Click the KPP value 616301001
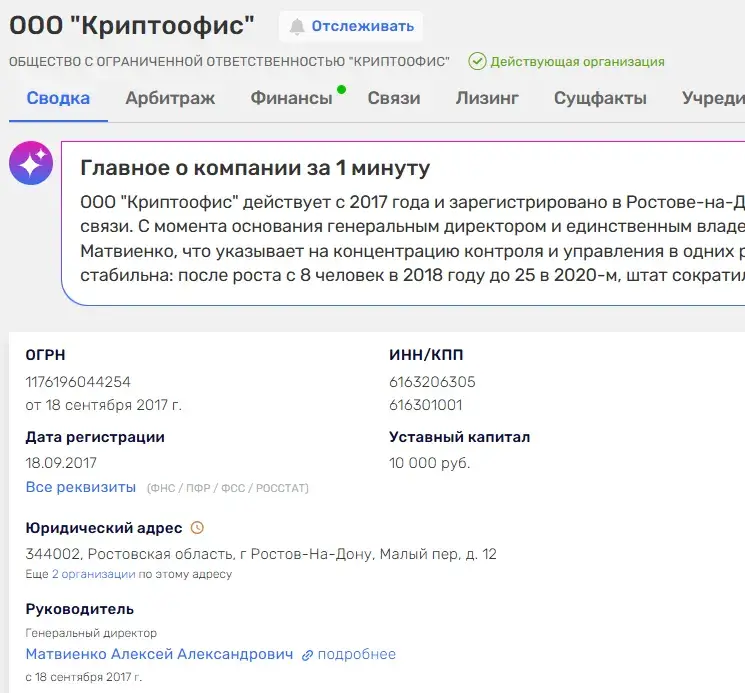Viewport: 745px width, 693px height. (x=426, y=405)
